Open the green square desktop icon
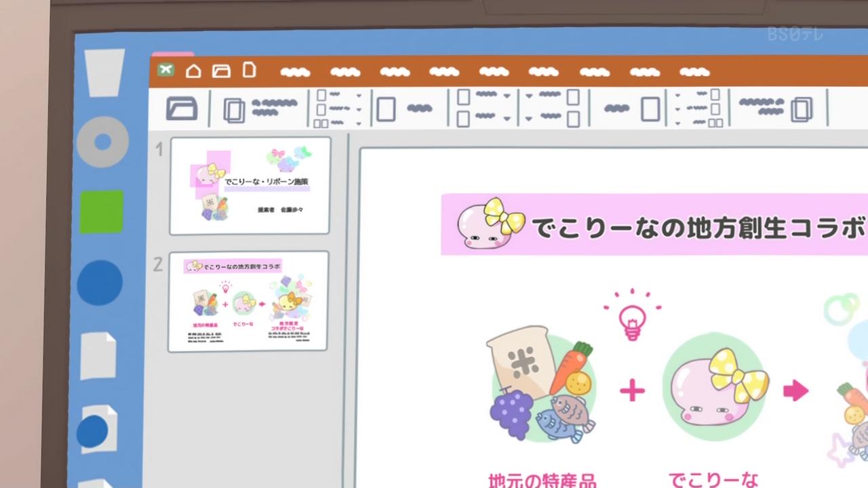The width and height of the screenshot is (868, 488). click(x=102, y=211)
